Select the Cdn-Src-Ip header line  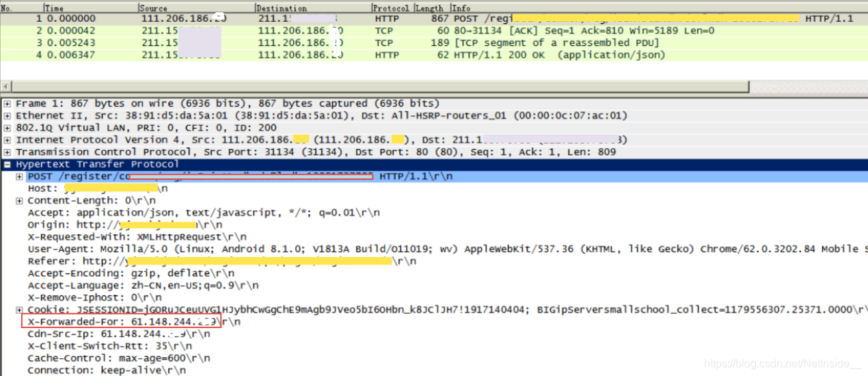click(x=119, y=334)
